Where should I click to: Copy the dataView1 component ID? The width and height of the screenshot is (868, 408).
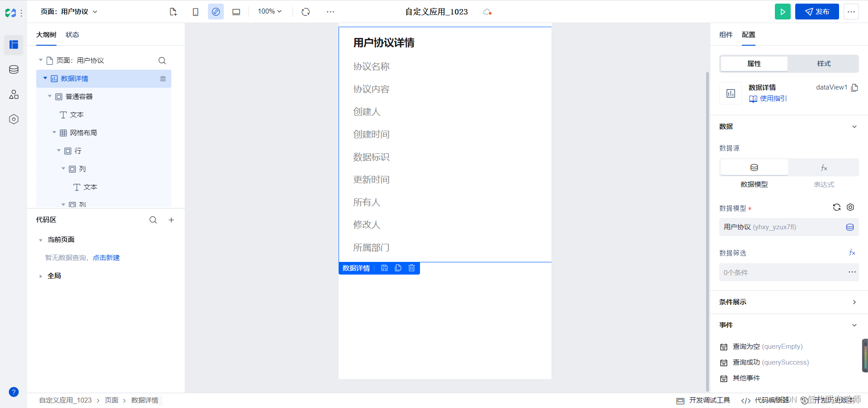pos(854,88)
